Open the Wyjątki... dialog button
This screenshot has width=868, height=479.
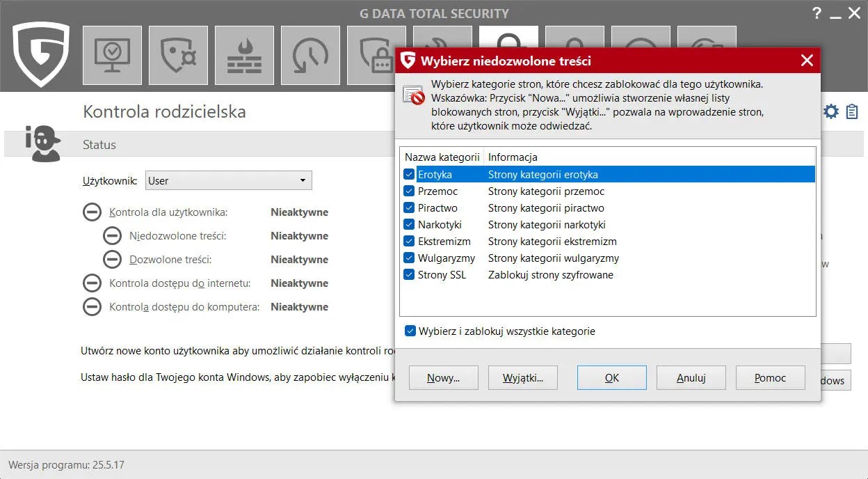pyautogui.click(x=522, y=377)
